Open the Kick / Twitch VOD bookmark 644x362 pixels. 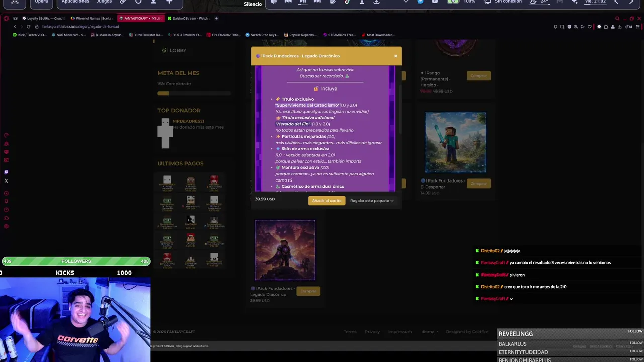pos(30,35)
